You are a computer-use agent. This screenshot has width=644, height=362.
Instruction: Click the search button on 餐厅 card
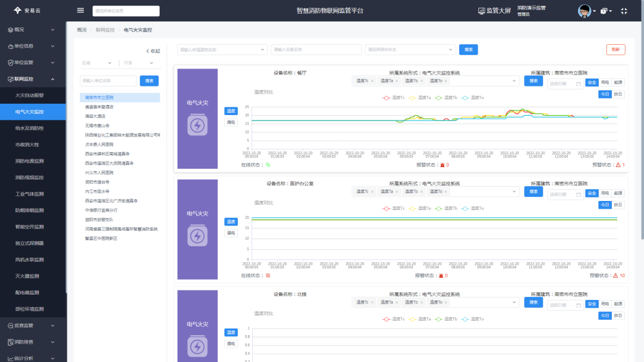click(x=534, y=81)
